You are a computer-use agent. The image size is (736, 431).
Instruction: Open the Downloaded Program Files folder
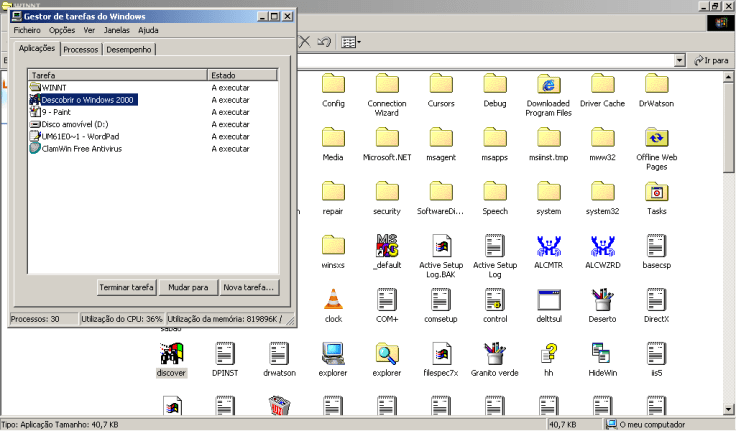point(548,85)
